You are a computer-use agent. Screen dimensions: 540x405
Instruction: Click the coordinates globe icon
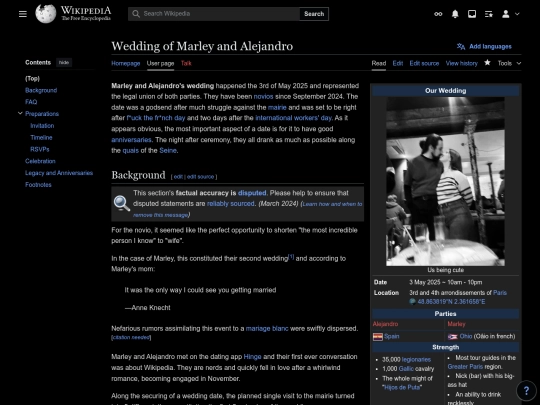[x=412, y=302]
